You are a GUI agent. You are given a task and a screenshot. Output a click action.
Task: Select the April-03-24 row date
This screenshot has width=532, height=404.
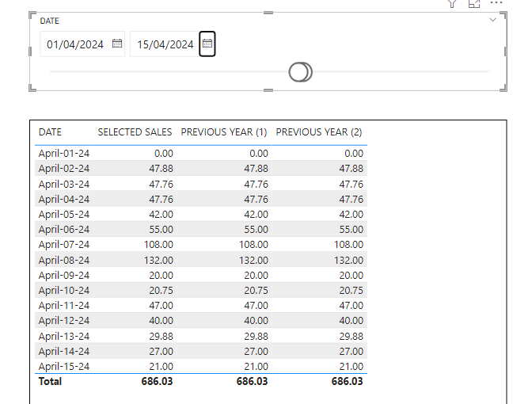pyautogui.click(x=64, y=184)
